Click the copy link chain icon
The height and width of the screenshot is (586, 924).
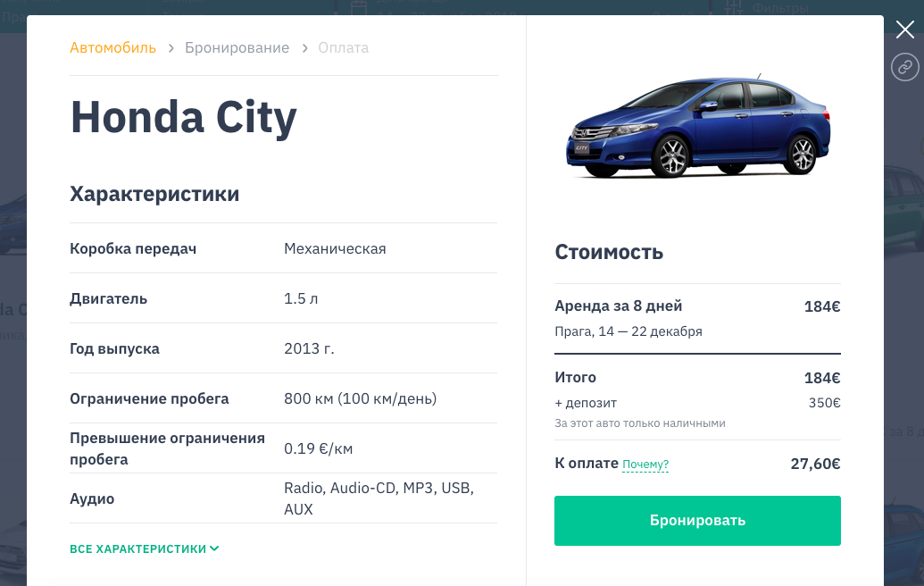(905, 67)
